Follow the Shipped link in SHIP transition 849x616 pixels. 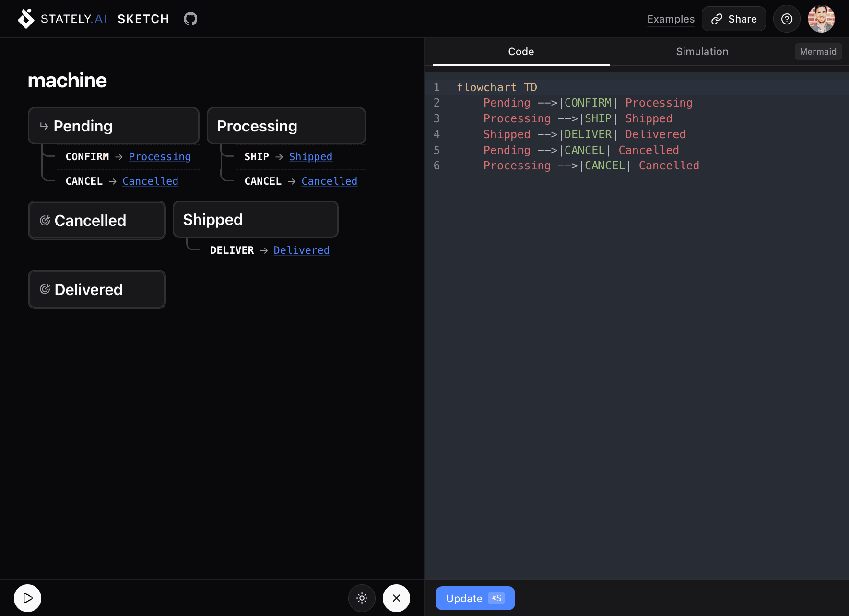click(310, 157)
